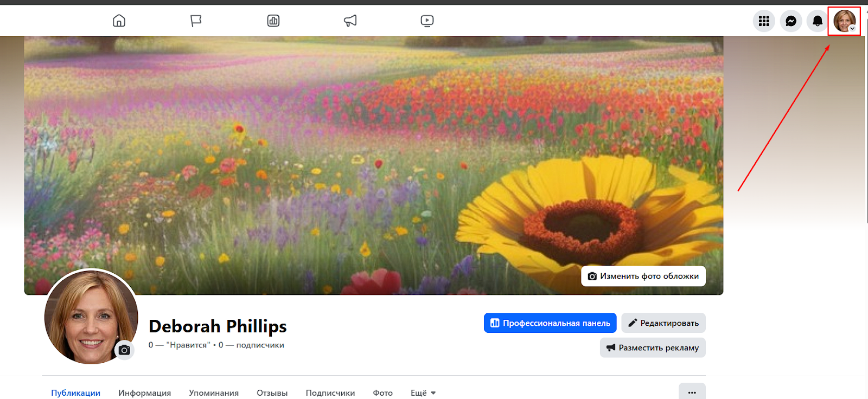The width and height of the screenshot is (868, 399).
Task: Open Профессиональная панель
Action: [550, 323]
